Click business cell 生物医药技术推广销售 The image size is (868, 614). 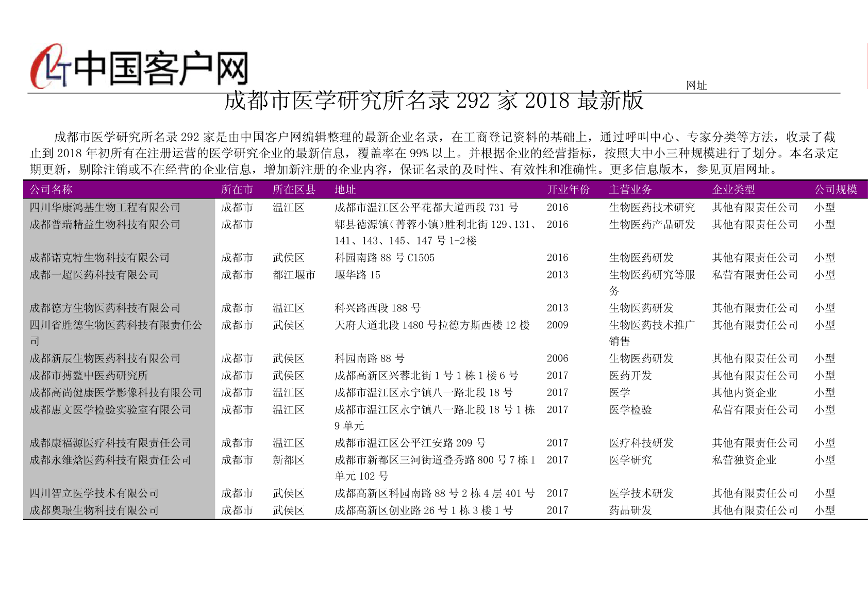click(652, 333)
